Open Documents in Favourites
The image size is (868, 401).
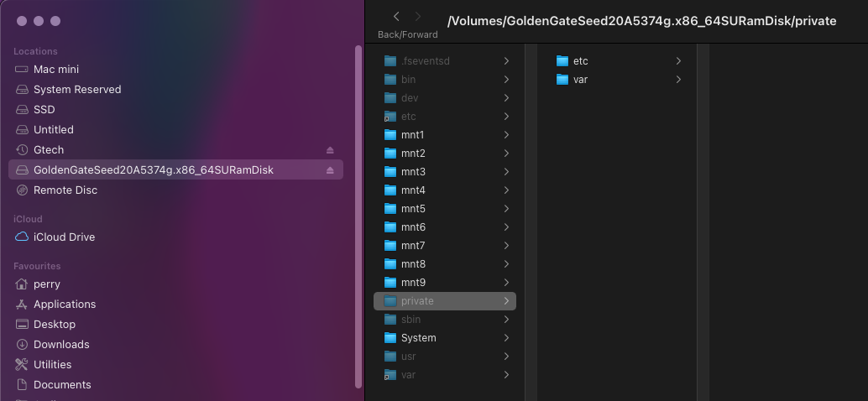(176, 384)
